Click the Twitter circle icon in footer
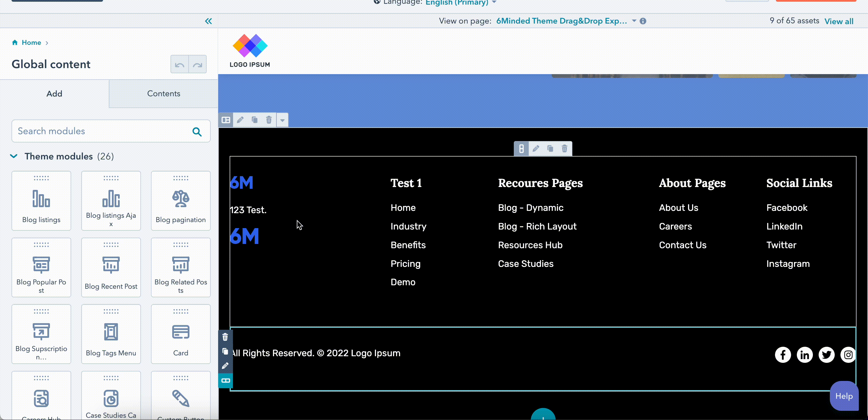The width and height of the screenshot is (868, 420). [x=827, y=355]
